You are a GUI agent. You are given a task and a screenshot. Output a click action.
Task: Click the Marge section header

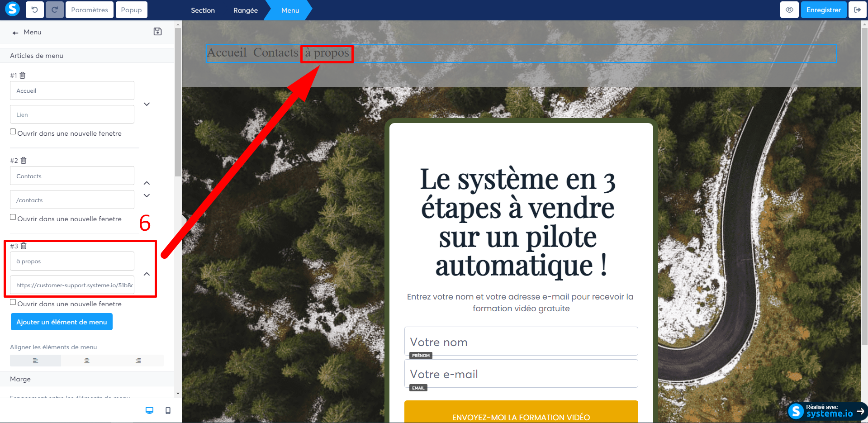(87, 379)
